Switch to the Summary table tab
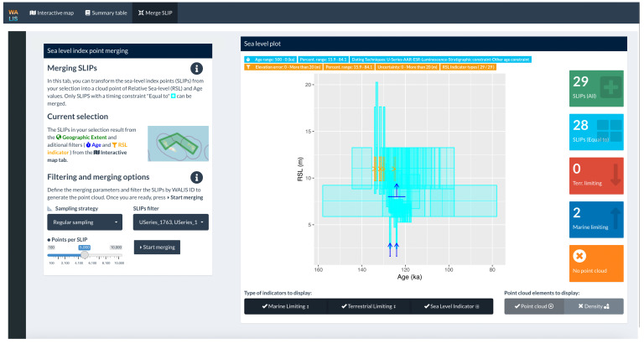This screenshot has height=344, width=644. [106, 13]
